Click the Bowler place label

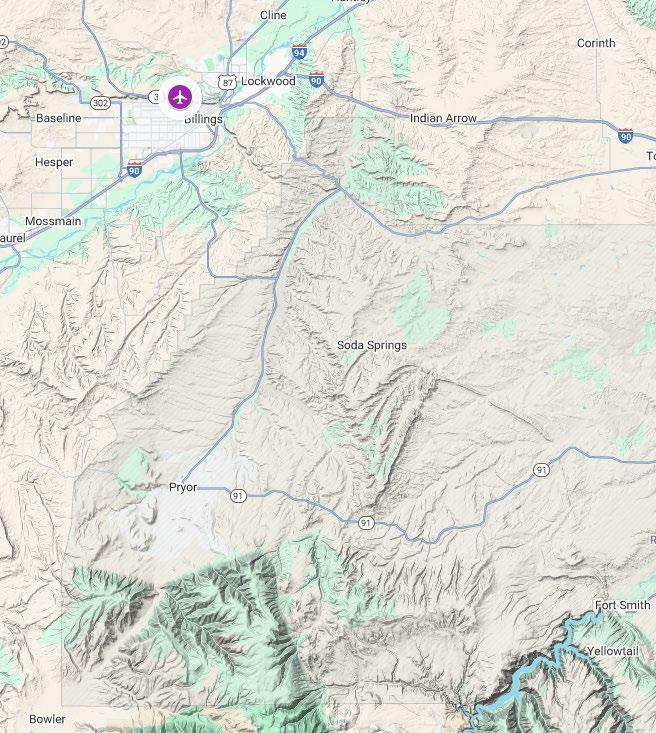[47, 719]
